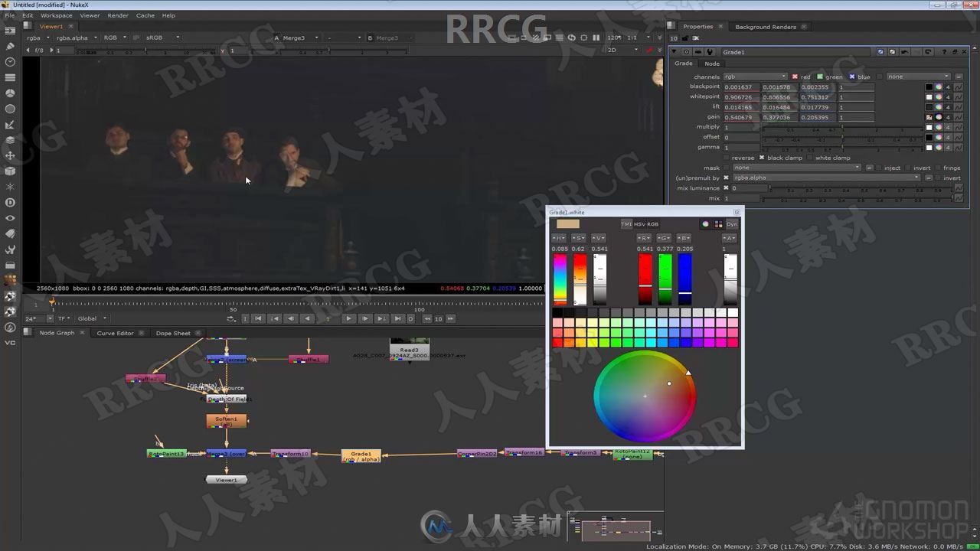This screenshot has height=551, width=980.
Task: Click the Play forward button on timeline
Action: pyautogui.click(x=348, y=318)
